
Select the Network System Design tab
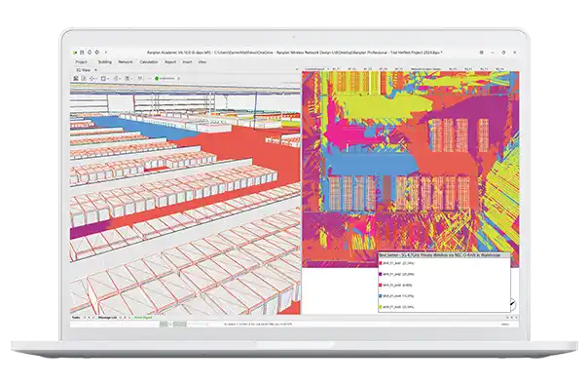point(425,69)
